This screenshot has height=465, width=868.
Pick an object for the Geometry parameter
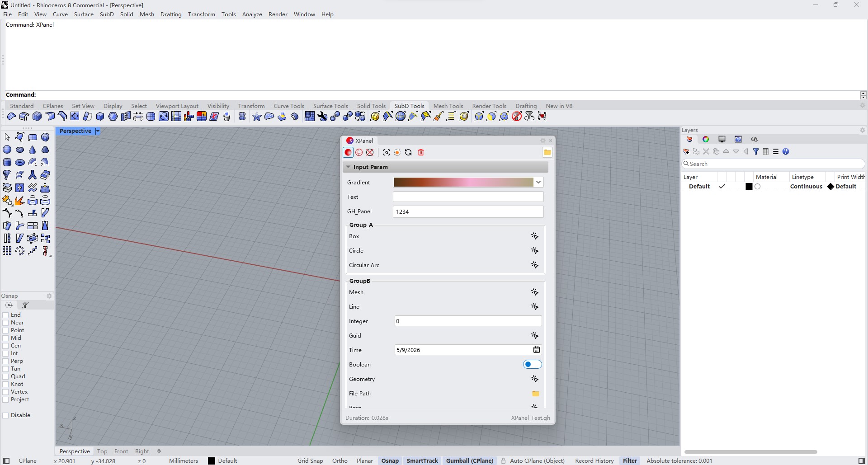coord(535,379)
